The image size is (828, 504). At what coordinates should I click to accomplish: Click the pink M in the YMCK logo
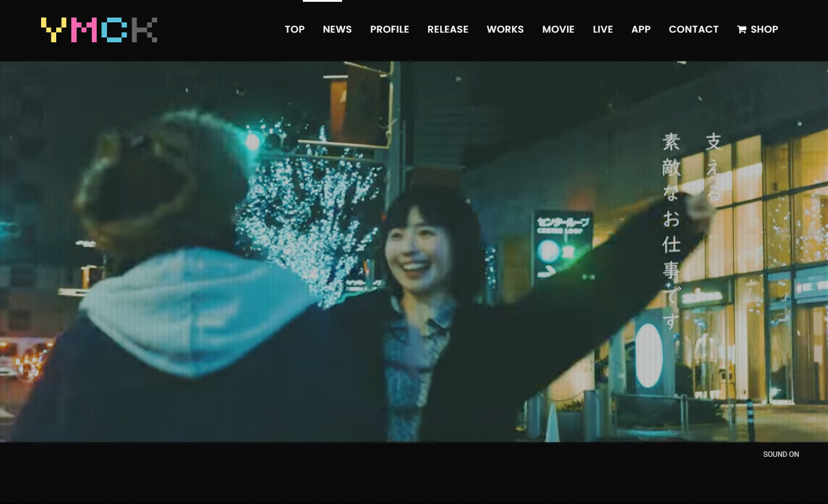pyautogui.click(x=84, y=30)
